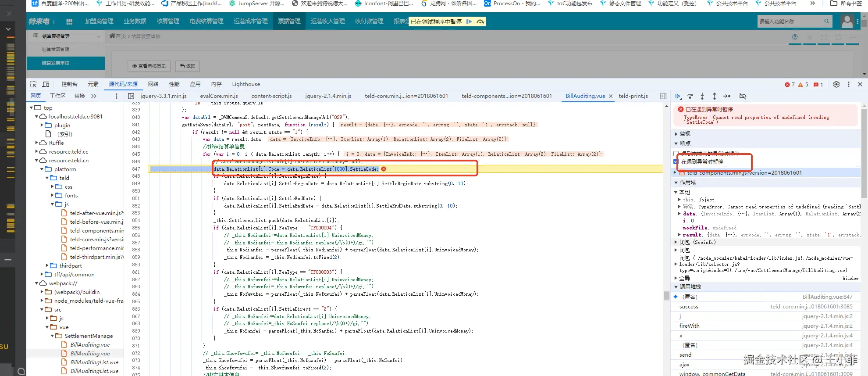Toggle the device toolbar icon
The width and height of the screenshot is (868, 376).
(x=46, y=84)
